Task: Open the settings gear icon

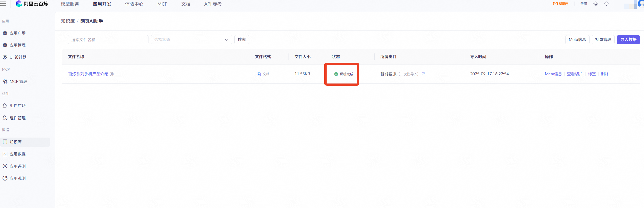Action: tap(606, 4)
